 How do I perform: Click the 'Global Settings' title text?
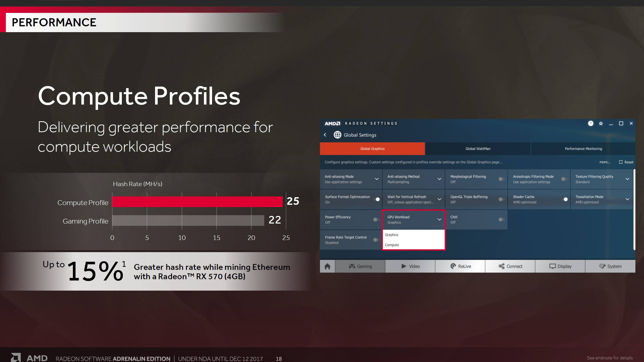pos(360,135)
